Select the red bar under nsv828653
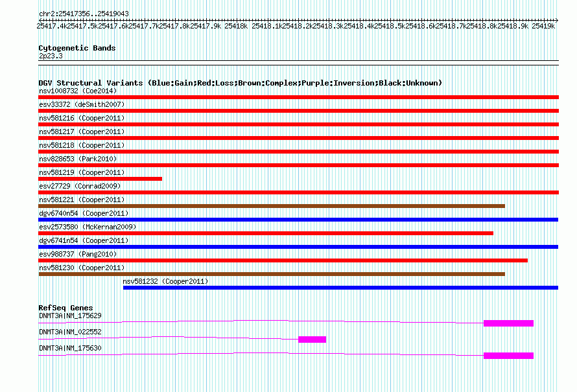The width and height of the screenshot is (577, 392). (x=298, y=165)
